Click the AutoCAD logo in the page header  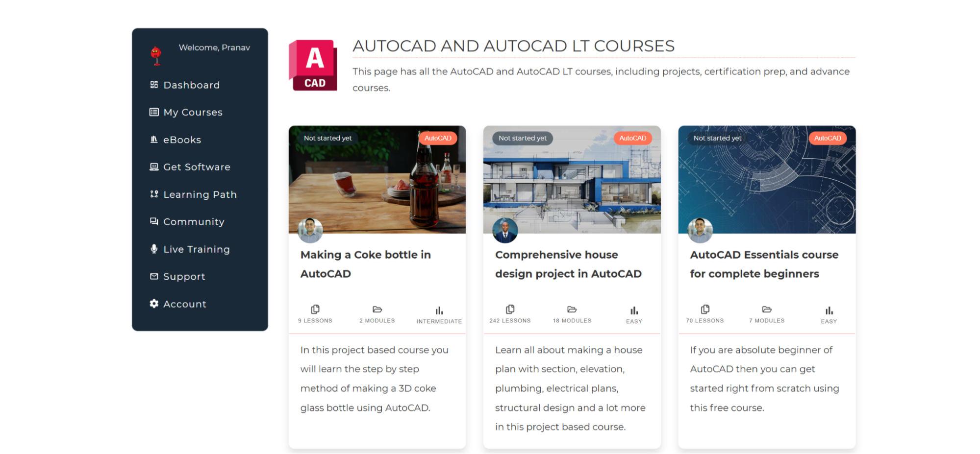point(313,65)
